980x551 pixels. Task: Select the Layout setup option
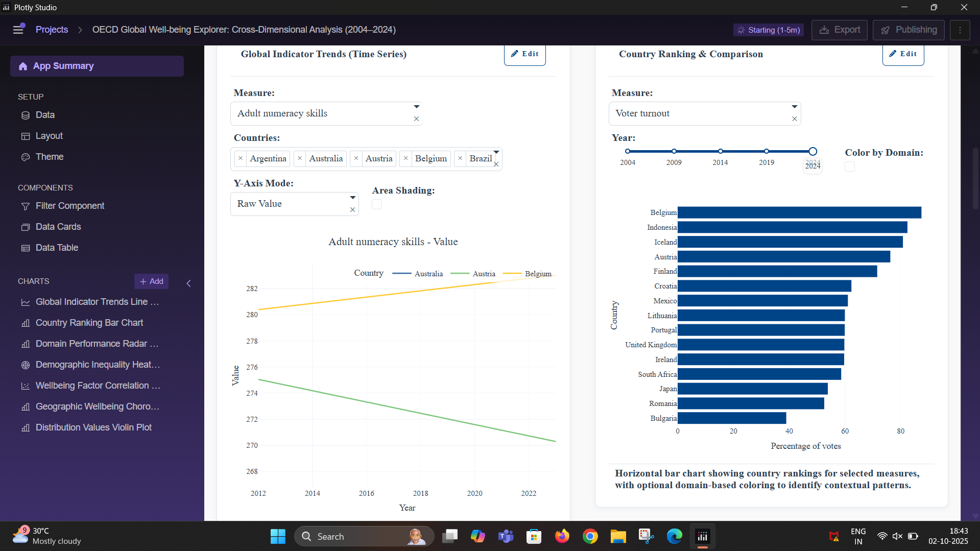coord(49,136)
